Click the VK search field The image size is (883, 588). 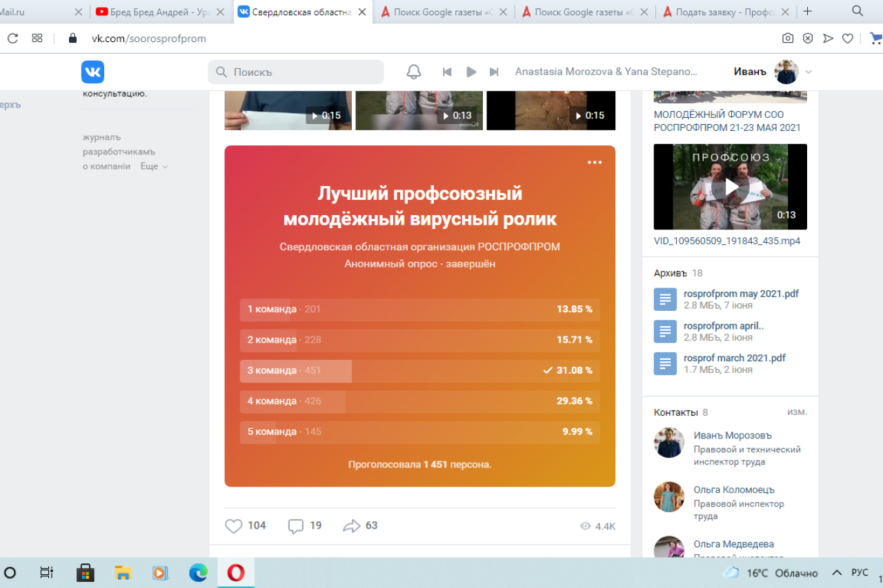pyautogui.click(x=296, y=72)
